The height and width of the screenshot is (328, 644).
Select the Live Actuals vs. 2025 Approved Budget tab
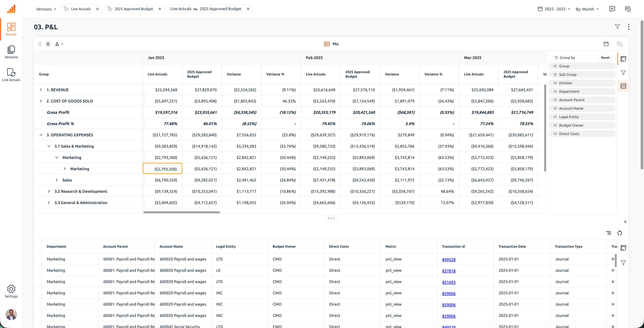pos(205,9)
